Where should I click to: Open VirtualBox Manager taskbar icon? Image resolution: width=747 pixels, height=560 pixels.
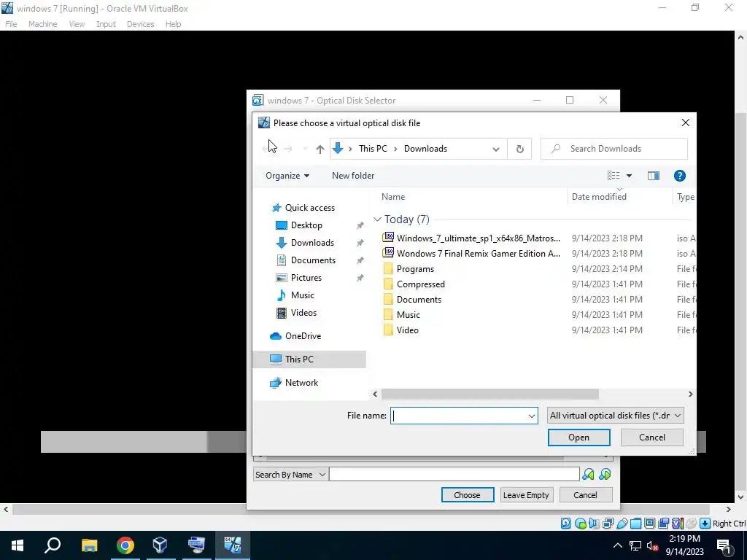(160, 545)
